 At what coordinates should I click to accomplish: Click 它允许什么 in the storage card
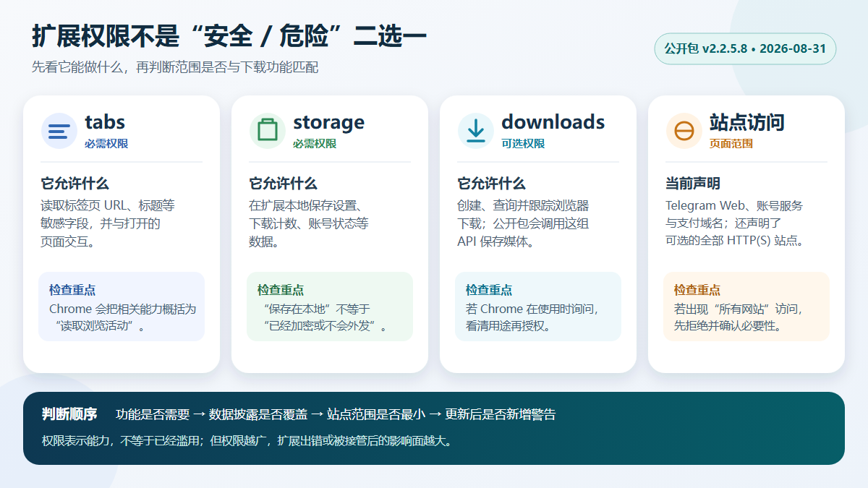tap(283, 184)
